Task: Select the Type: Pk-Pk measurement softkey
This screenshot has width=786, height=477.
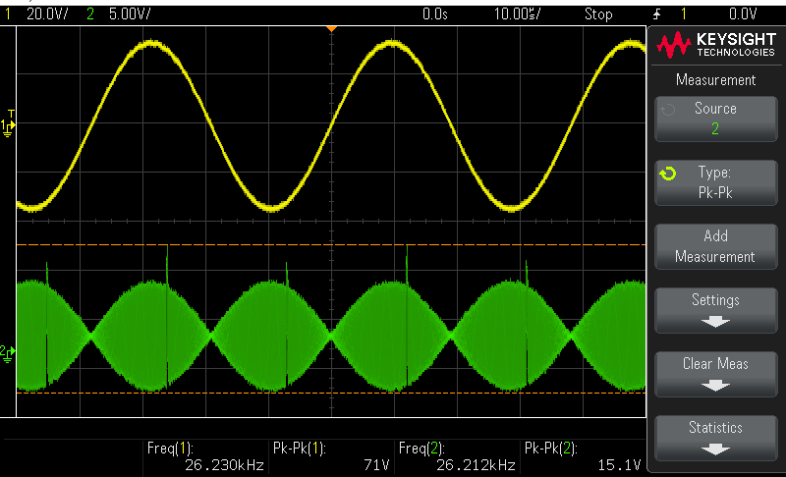Action: point(715,183)
